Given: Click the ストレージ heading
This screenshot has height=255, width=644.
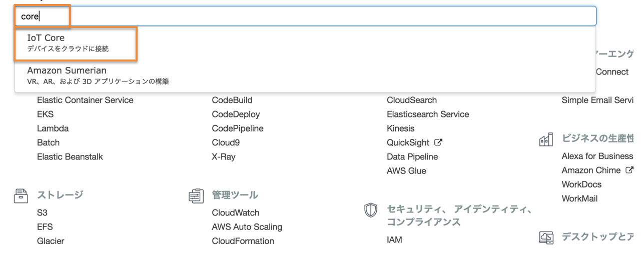Looking at the screenshot, I should click(x=60, y=195).
